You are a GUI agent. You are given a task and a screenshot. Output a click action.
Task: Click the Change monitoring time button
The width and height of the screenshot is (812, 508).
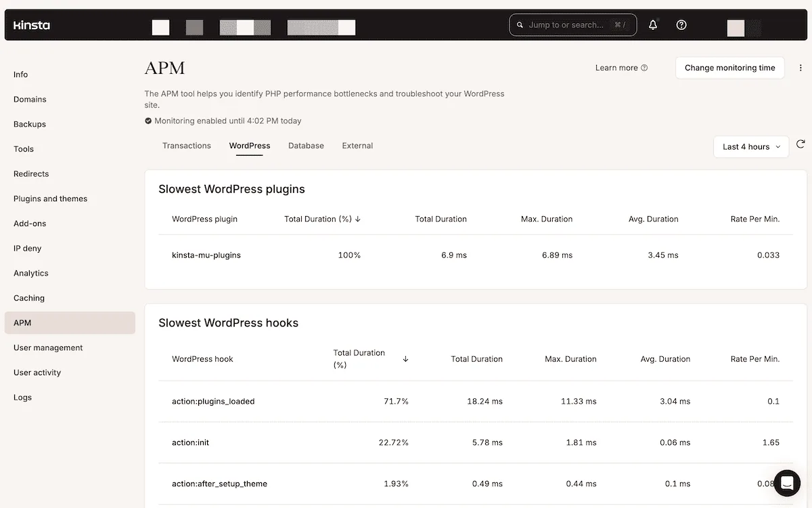coord(729,68)
